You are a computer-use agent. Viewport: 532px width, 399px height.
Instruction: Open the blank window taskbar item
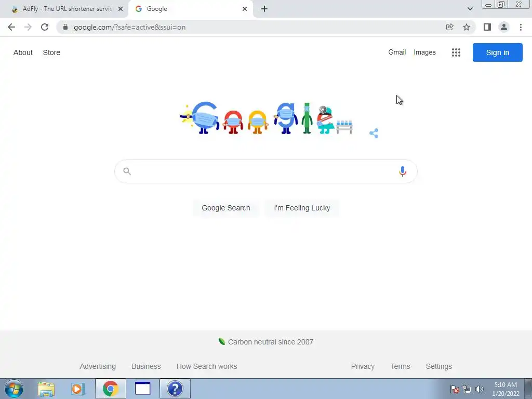click(142, 389)
